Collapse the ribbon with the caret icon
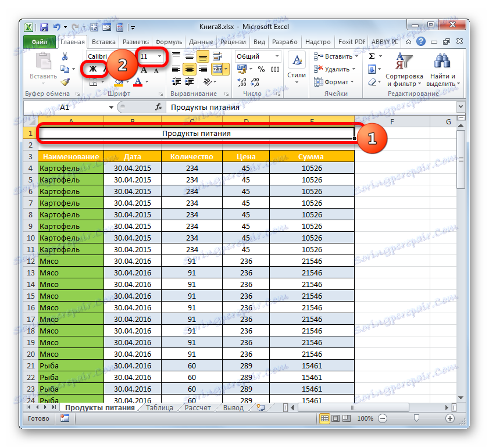489x448 pixels. tap(408, 42)
